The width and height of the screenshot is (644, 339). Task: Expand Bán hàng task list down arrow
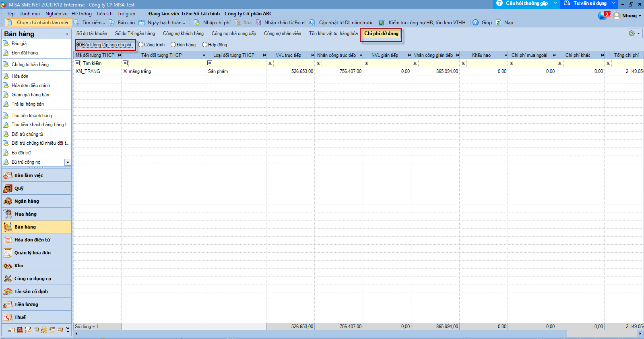click(x=68, y=162)
